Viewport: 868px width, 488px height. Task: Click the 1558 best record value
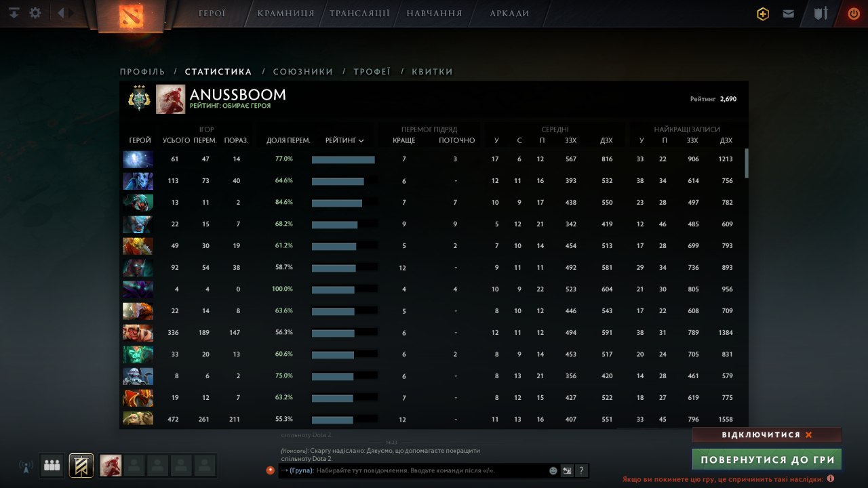pyautogui.click(x=726, y=420)
